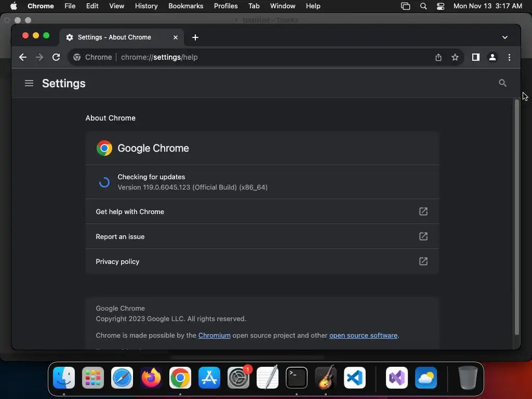Open the side panel icon
The height and width of the screenshot is (399, 532).
coord(476,57)
